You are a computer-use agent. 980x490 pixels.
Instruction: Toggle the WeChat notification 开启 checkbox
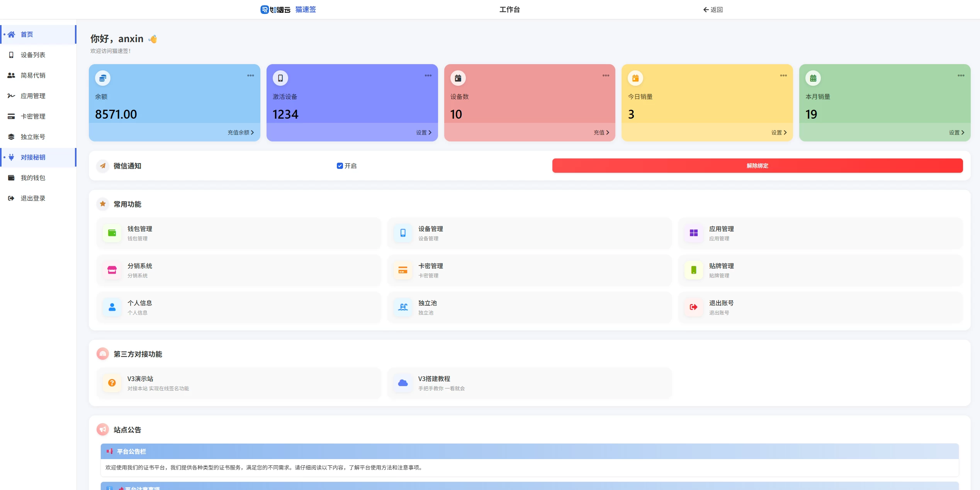340,166
